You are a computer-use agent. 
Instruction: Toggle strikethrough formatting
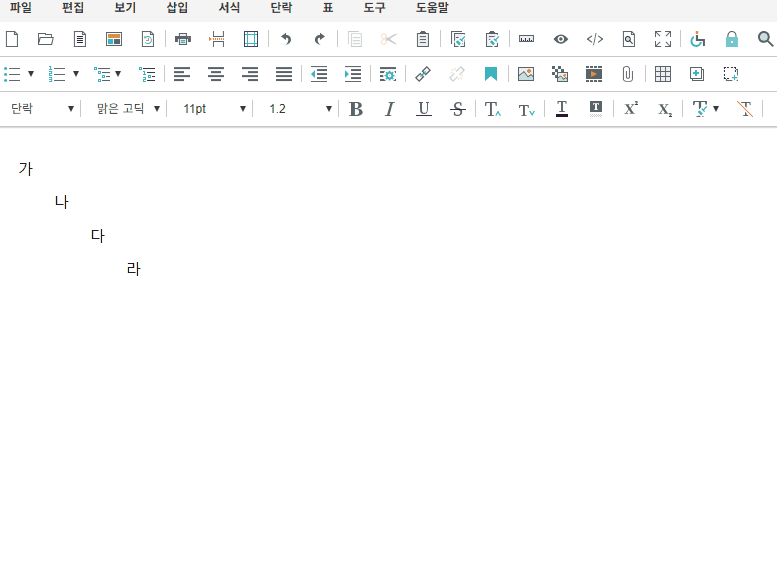(x=458, y=109)
